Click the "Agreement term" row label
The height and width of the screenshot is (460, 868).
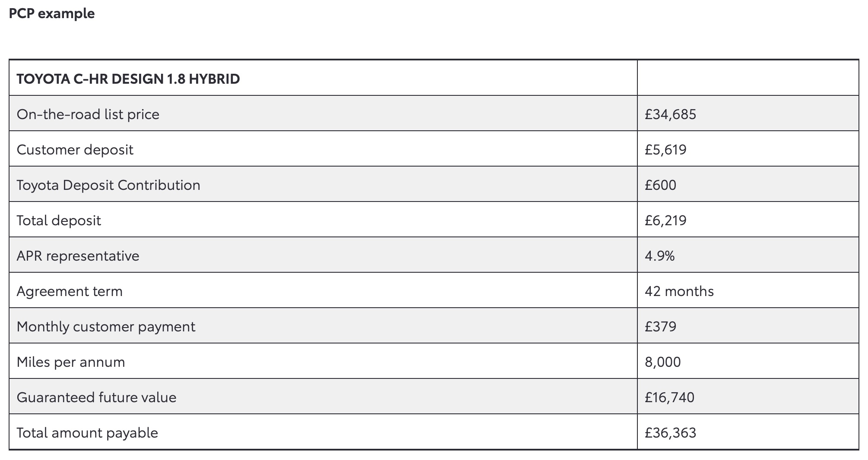click(70, 291)
